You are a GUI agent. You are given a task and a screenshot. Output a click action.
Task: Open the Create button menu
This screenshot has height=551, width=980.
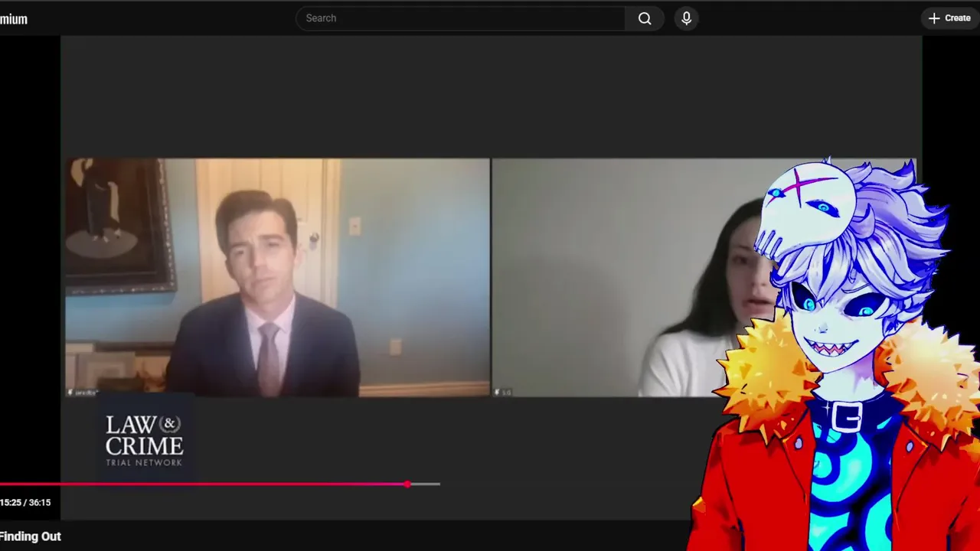(950, 18)
